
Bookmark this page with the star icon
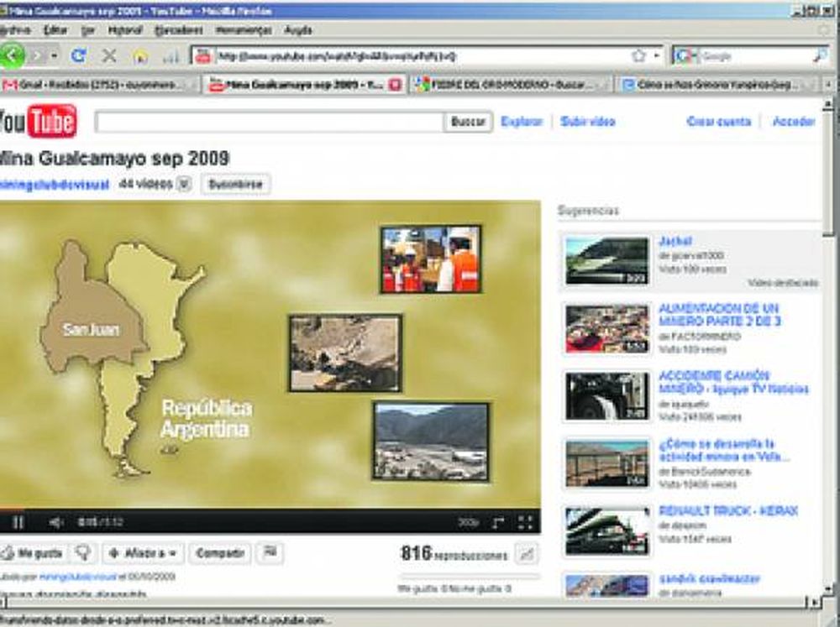click(x=638, y=55)
